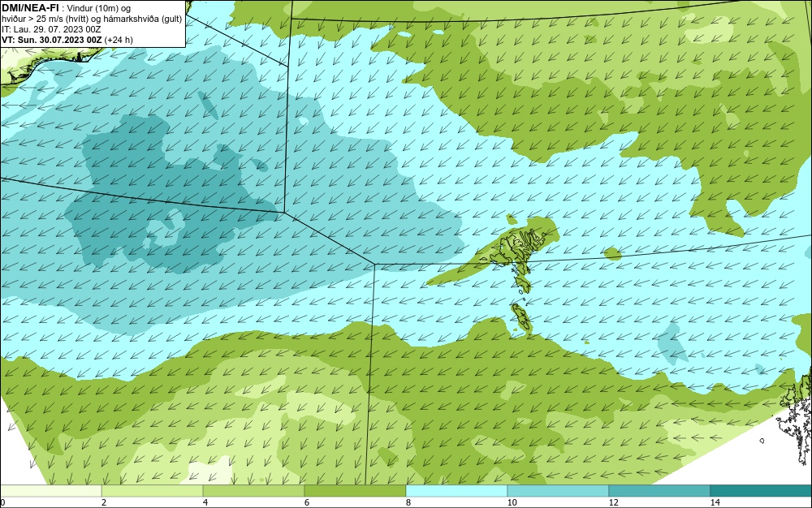Select the 10–12 m/s turquoise swatch
This screenshot has height=508, width=812.
tap(559, 491)
